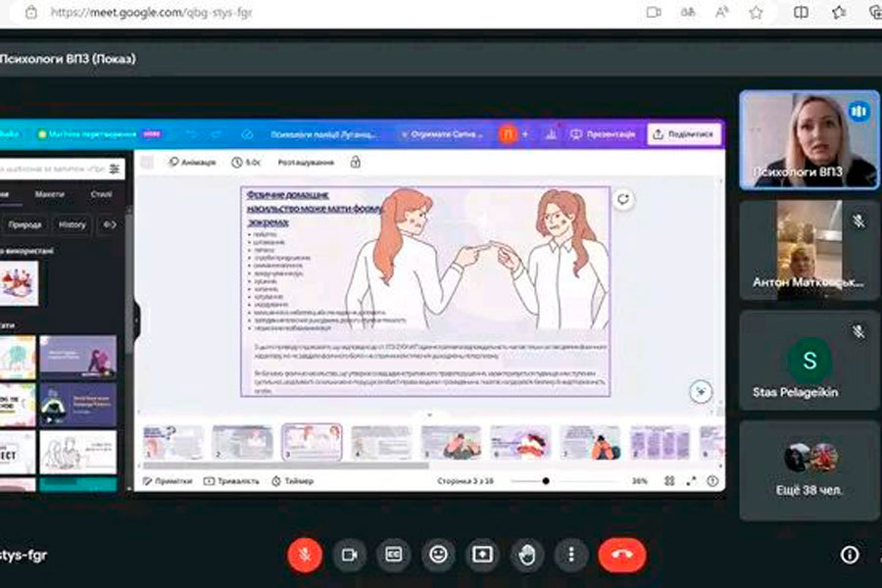Click the undo arrow in Canva header
This screenshot has height=588, width=882.
[191, 134]
